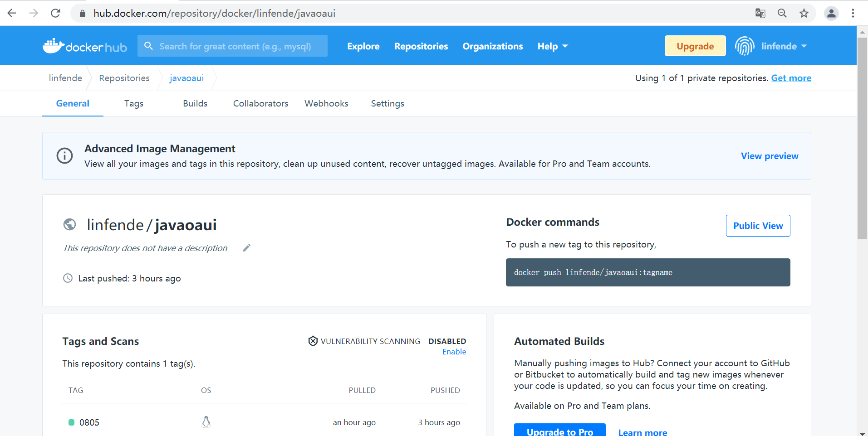Go back using the browser back arrow
868x436 pixels.
tap(12, 13)
